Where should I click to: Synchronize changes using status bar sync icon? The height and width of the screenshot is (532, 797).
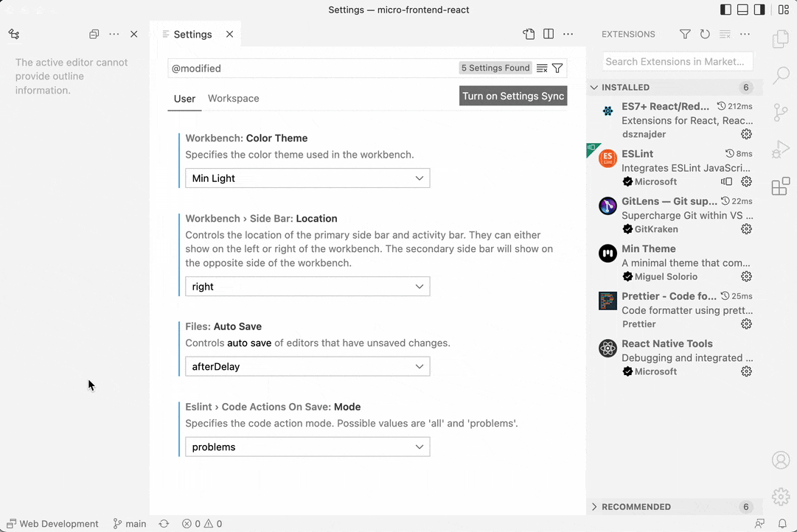point(164,523)
